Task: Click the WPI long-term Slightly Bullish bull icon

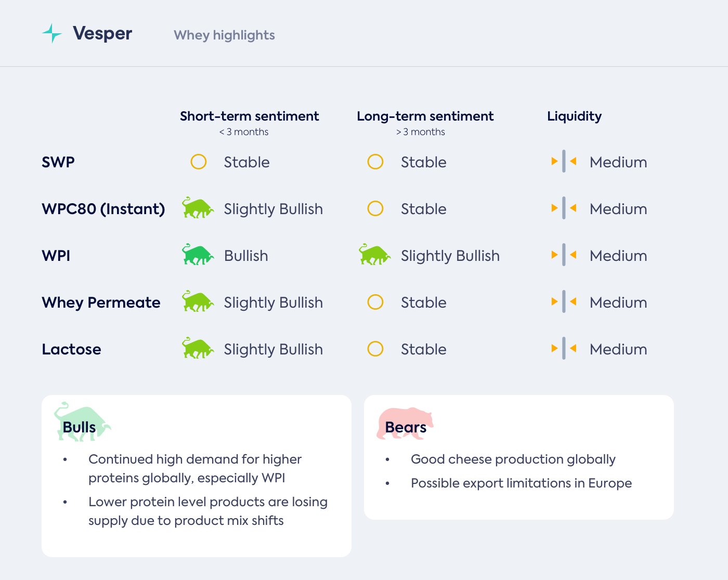Action: pos(374,255)
